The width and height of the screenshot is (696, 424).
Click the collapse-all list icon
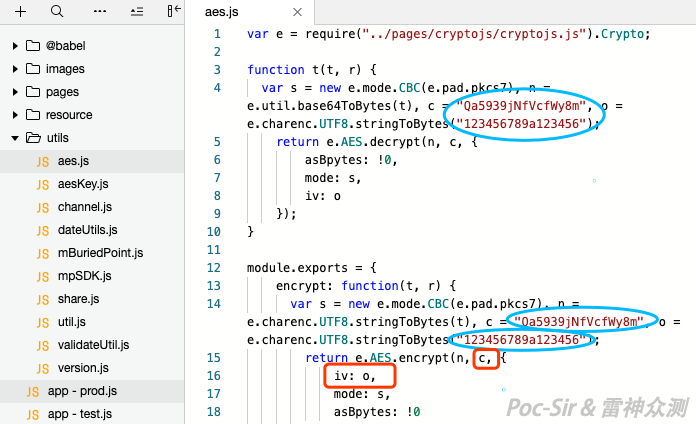[137, 12]
